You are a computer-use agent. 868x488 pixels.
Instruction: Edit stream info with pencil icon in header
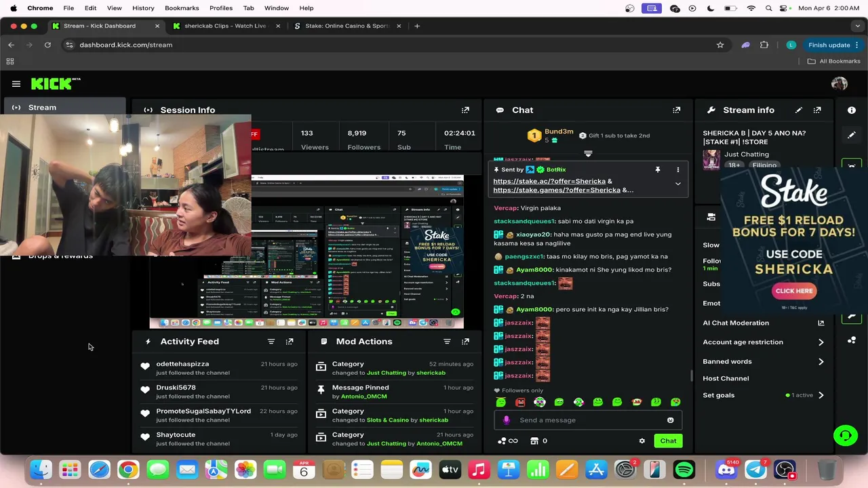[x=799, y=110]
